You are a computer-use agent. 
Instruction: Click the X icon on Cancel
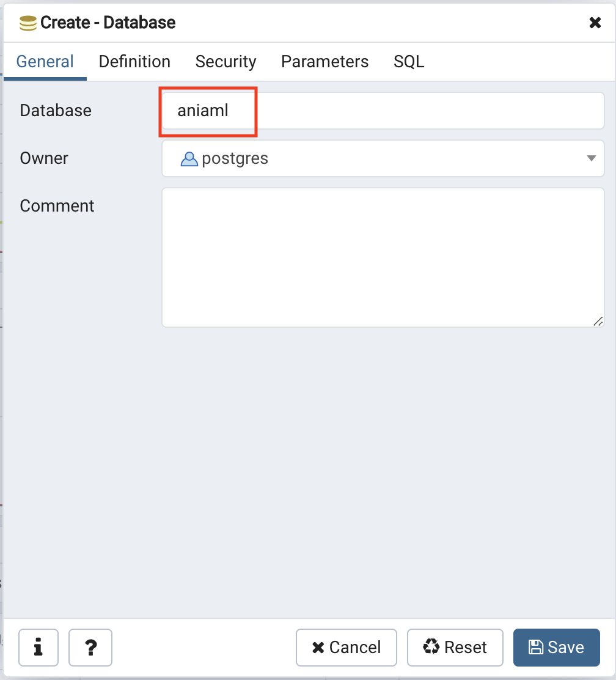[x=318, y=648]
